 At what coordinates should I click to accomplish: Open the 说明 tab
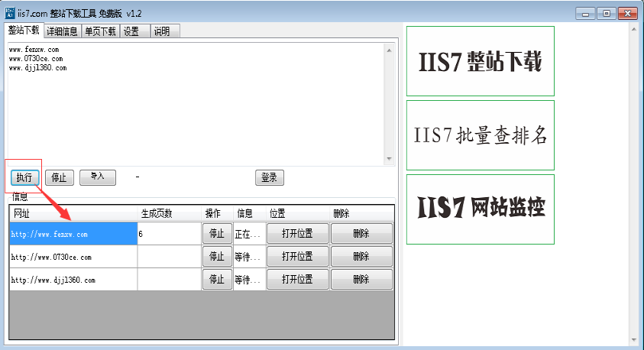pyautogui.click(x=165, y=31)
